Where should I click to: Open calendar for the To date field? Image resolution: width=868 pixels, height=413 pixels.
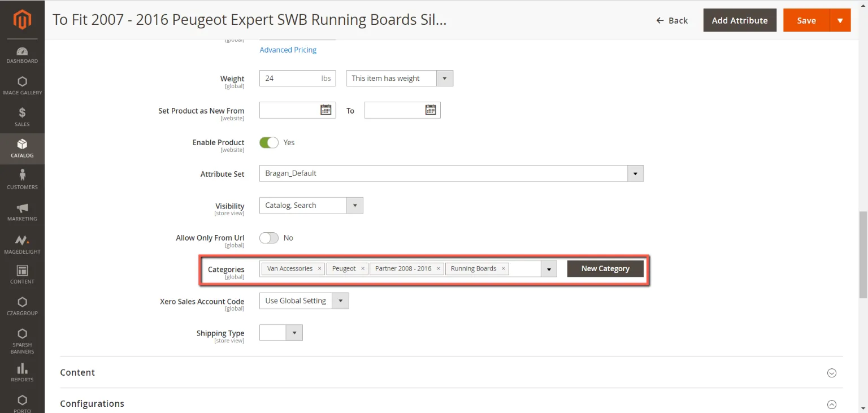431,110
